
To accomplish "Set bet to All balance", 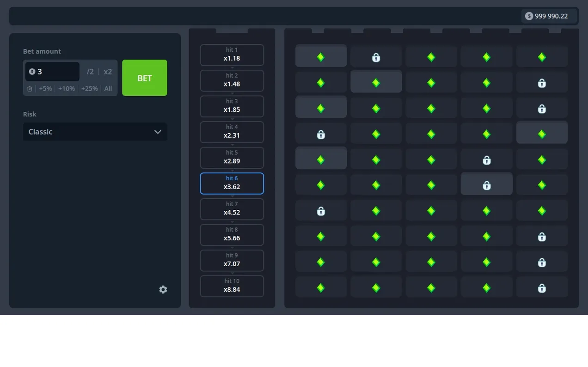I will tap(108, 89).
